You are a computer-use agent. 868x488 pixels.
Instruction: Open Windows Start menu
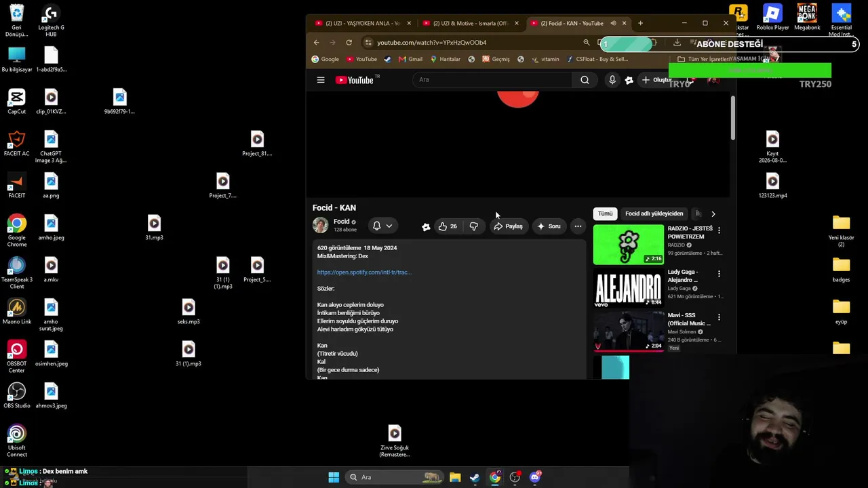(x=334, y=477)
